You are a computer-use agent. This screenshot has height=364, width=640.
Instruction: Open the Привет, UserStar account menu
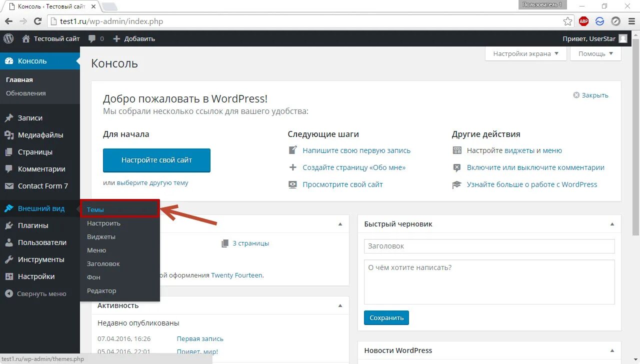[x=595, y=38]
